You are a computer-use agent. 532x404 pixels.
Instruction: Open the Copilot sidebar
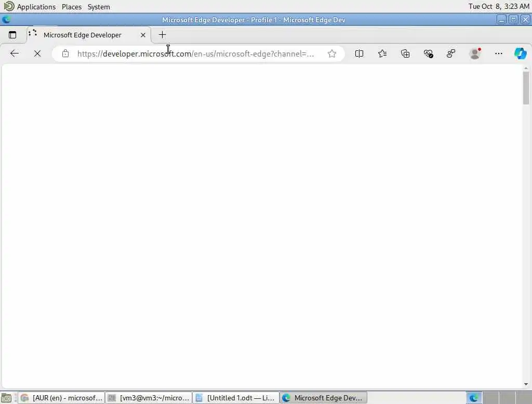tap(520, 53)
